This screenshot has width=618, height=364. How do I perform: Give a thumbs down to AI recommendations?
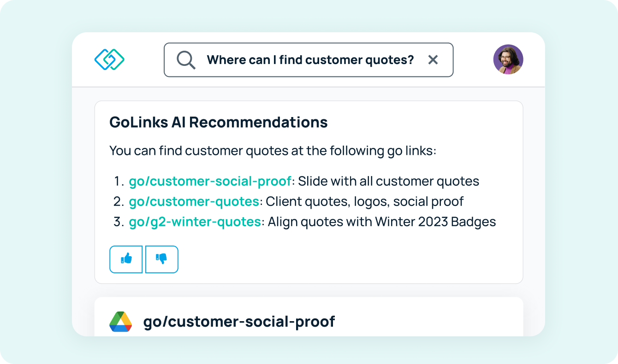tap(161, 259)
